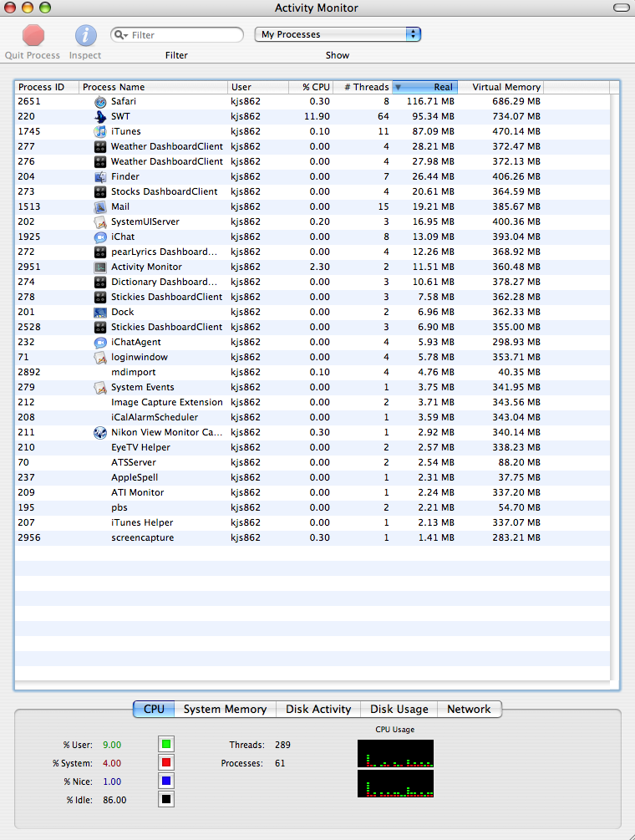Select the ATI Monitor row

tap(312, 492)
